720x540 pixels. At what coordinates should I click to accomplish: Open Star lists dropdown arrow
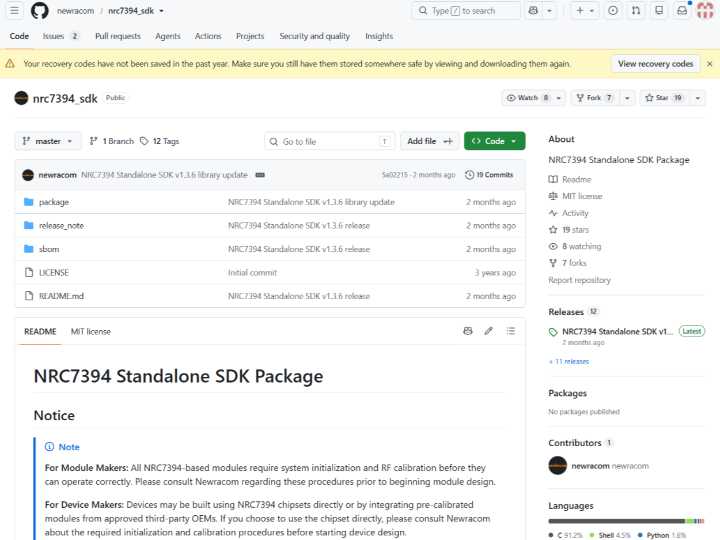point(698,98)
